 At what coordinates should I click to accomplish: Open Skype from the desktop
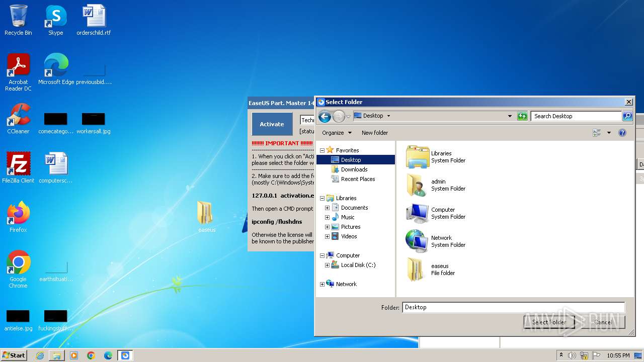[x=55, y=20]
